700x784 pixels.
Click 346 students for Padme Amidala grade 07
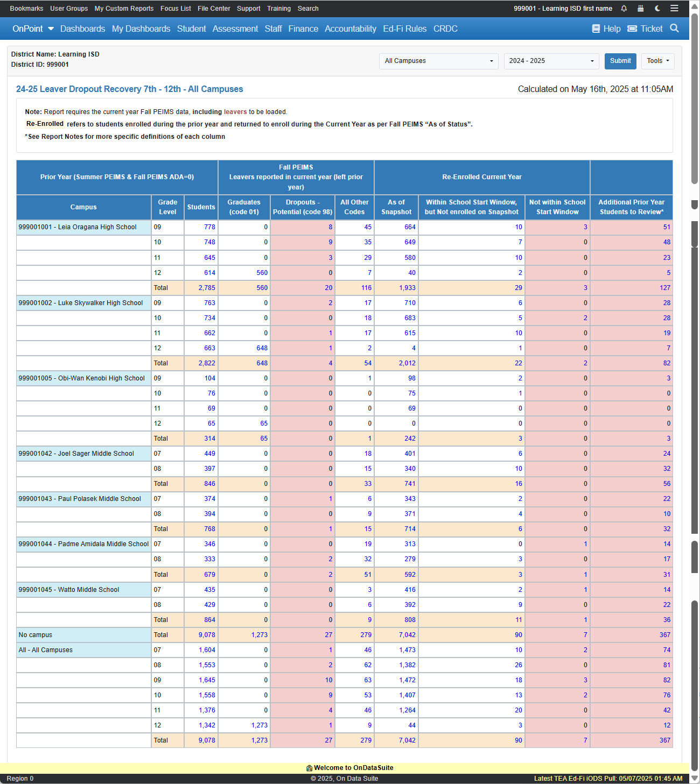coord(209,544)
